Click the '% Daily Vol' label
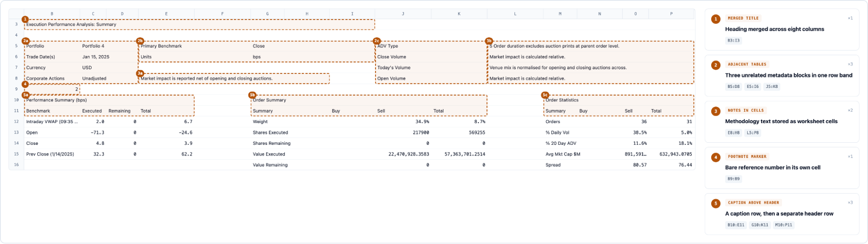The height and width of the screenshot is (244, 868). coord(558,133)
